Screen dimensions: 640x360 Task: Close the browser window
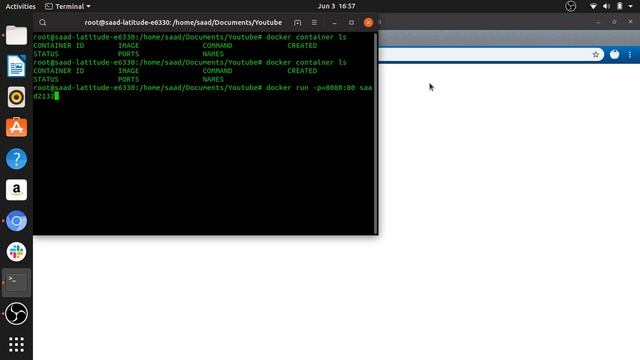click(x=630, y=22)
